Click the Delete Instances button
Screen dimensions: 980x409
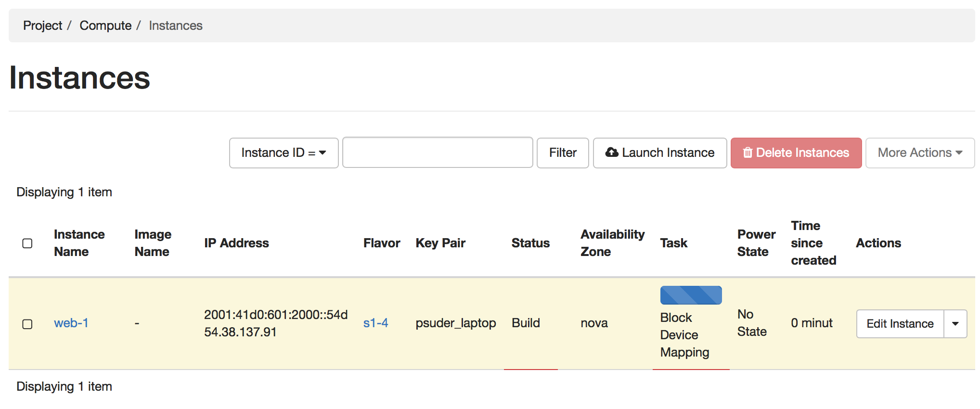point(796,153)
